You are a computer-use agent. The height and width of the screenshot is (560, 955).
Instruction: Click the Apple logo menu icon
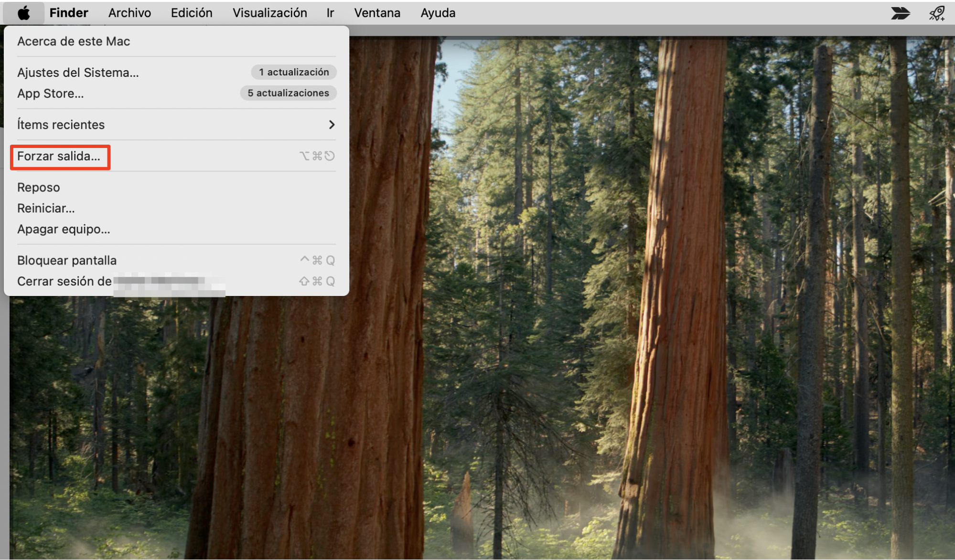tap(23, 13)
